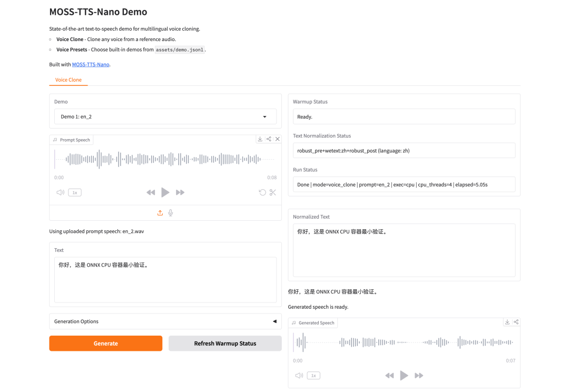Change 1x playback speed in Prompt Speech
The image size is (569, 392).
click(75, 193)
